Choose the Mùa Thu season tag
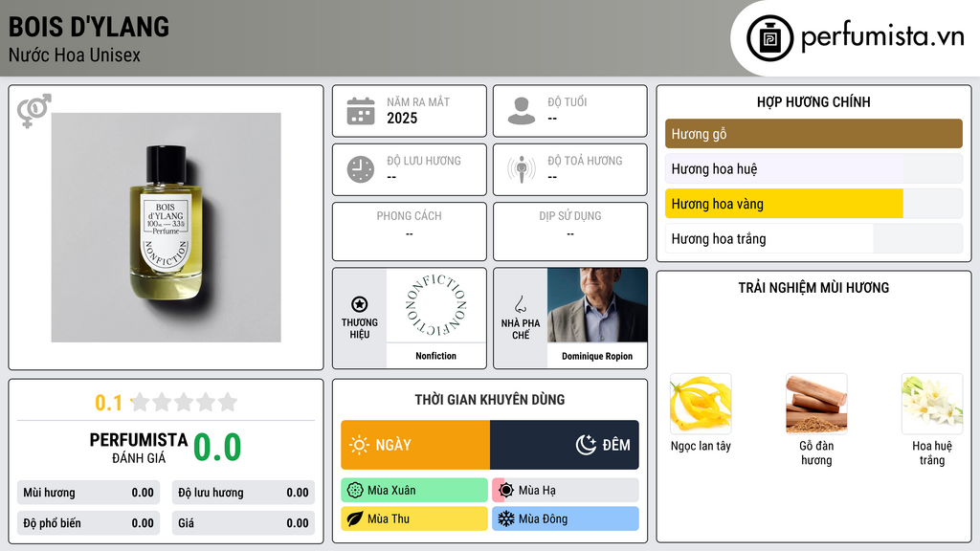Viewport: 980px width, 551px height. point(414,518)
